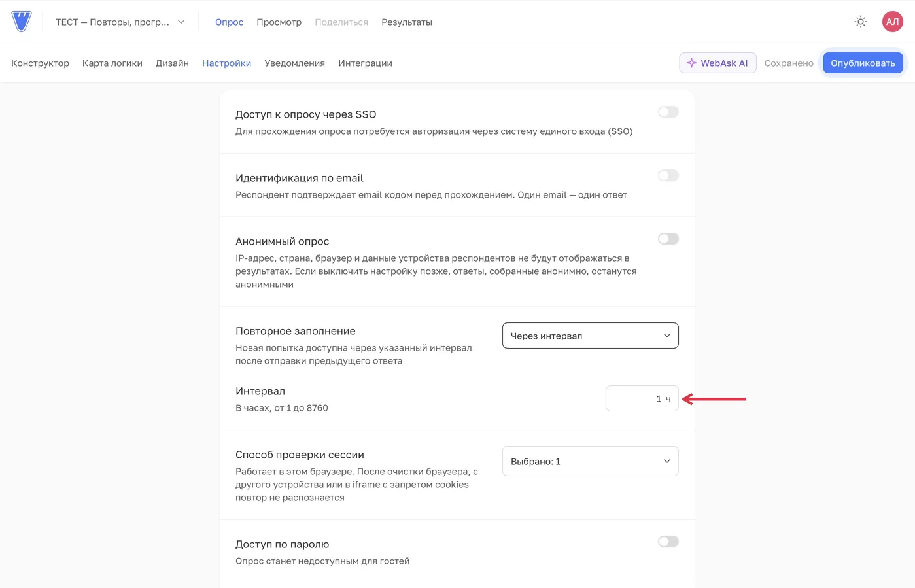The width and height of the screenshot is (915, 588).
Task: Click the Доступ к опросу через SSO heading
Action: pos(305,114)
